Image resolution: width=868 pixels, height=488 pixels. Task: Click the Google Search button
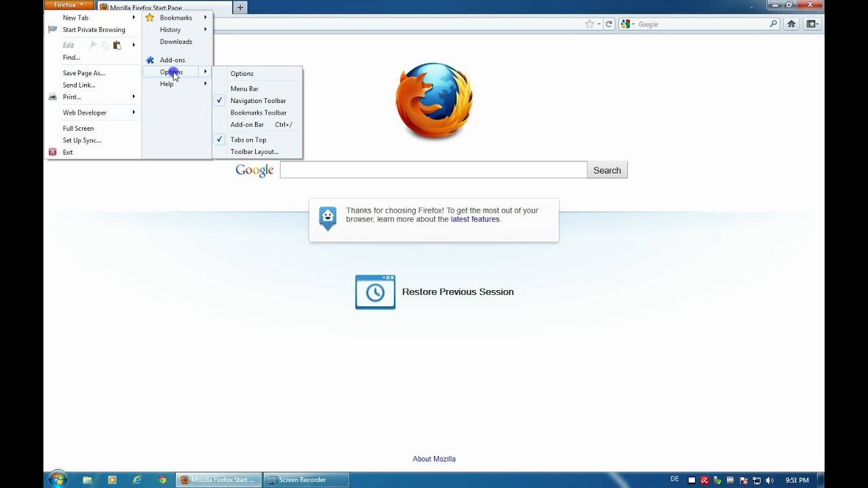click(x=607, y=170)
